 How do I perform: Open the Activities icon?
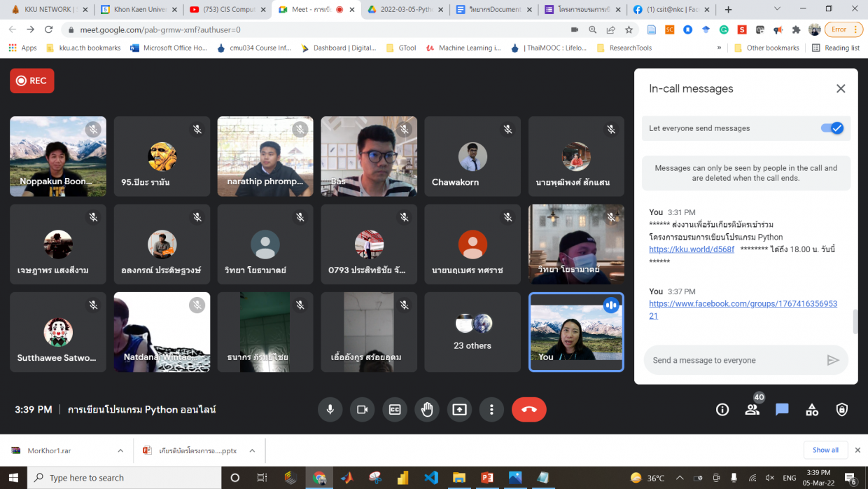point(812,410)
